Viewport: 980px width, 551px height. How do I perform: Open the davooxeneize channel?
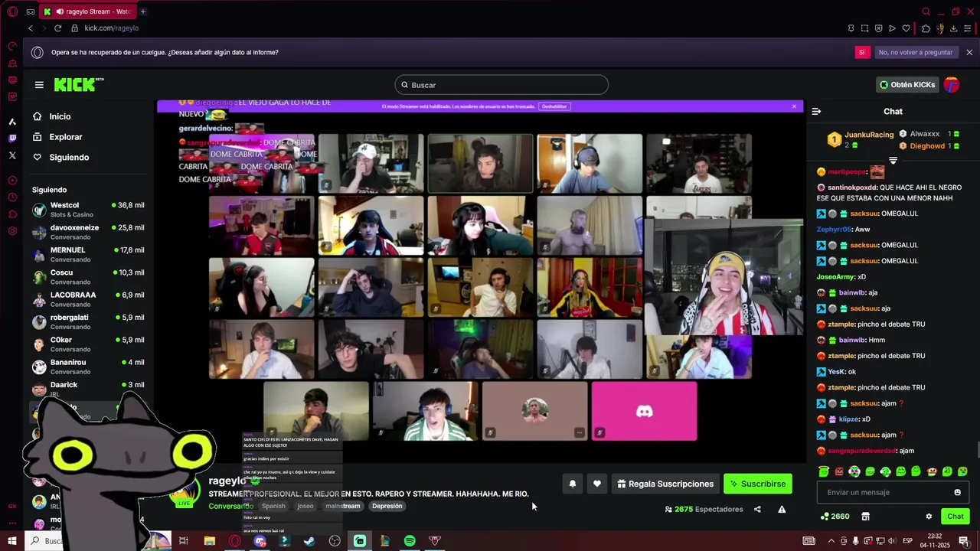[x=88, y=232]
